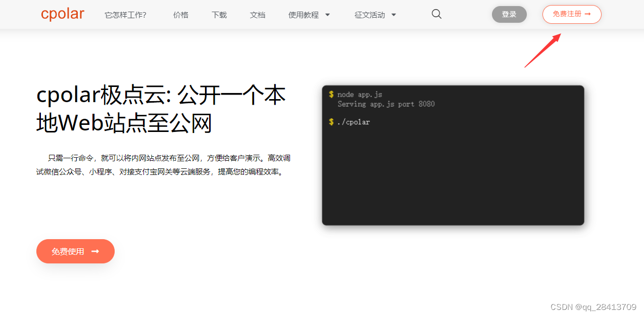Open the 下载 nav item
Viewport: 644px width, 316px height.
[219, 15]
